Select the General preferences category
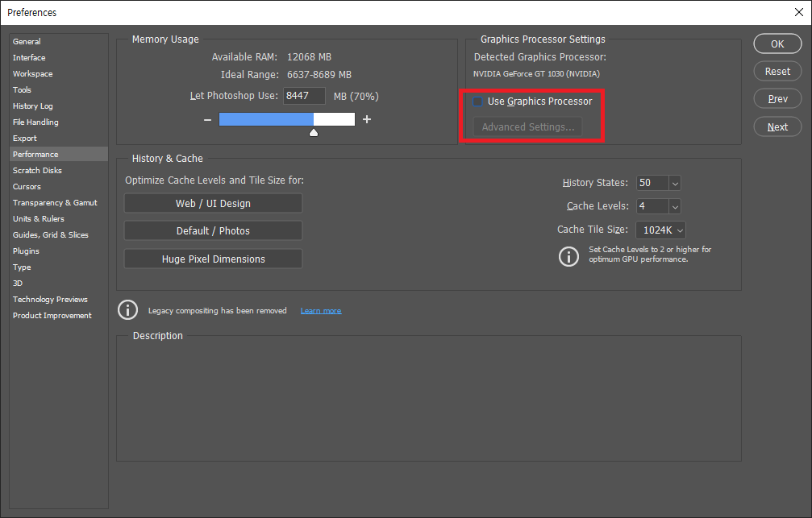 (x=59, y=41)
